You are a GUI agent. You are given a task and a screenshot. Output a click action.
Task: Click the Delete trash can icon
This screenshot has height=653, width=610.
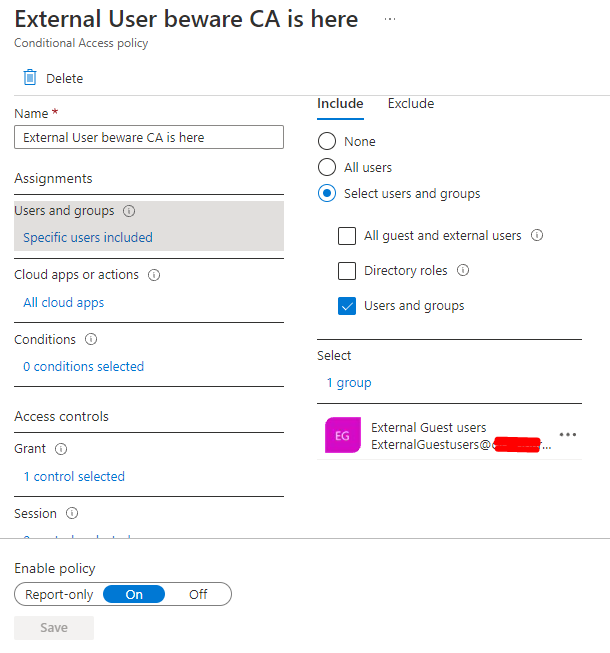point(30,78)
